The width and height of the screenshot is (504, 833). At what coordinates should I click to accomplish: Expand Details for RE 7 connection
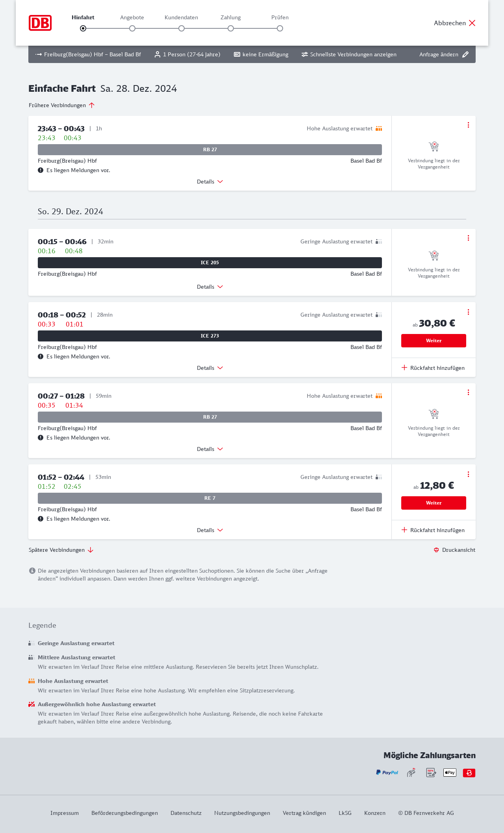(x=210, y=530)
